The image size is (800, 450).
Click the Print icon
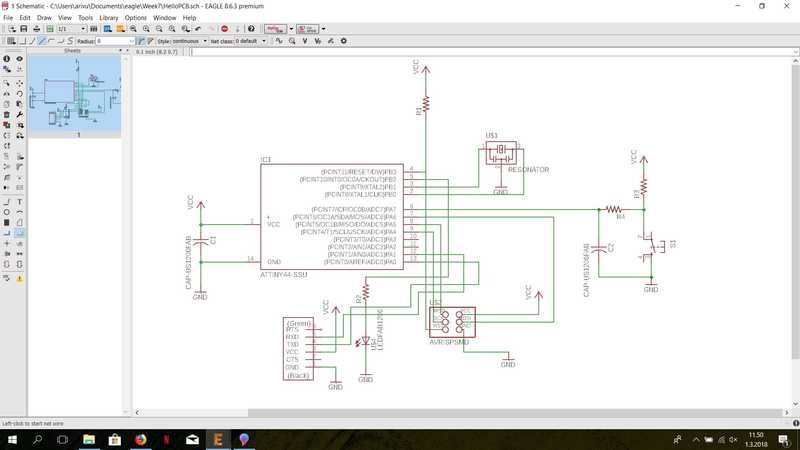point(36,29)
